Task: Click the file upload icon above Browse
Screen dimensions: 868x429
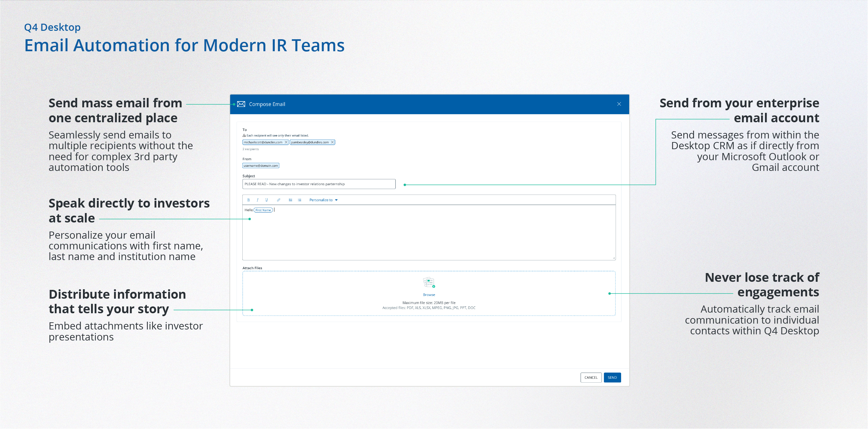Action: tap(429, 283)
